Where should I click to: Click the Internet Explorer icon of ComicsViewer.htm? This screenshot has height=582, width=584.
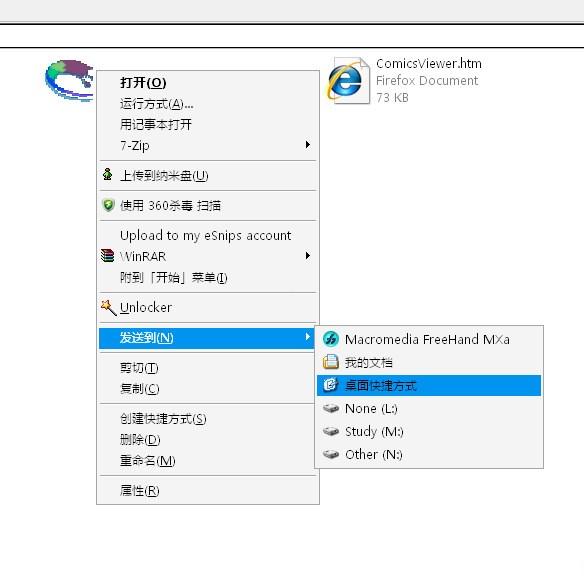point(347,81)
